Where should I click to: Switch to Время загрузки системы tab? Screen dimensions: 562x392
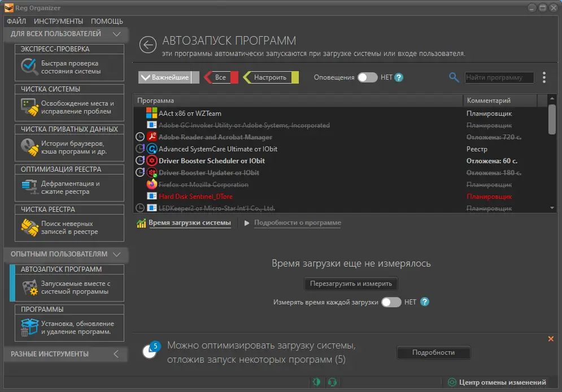point(190,223)
